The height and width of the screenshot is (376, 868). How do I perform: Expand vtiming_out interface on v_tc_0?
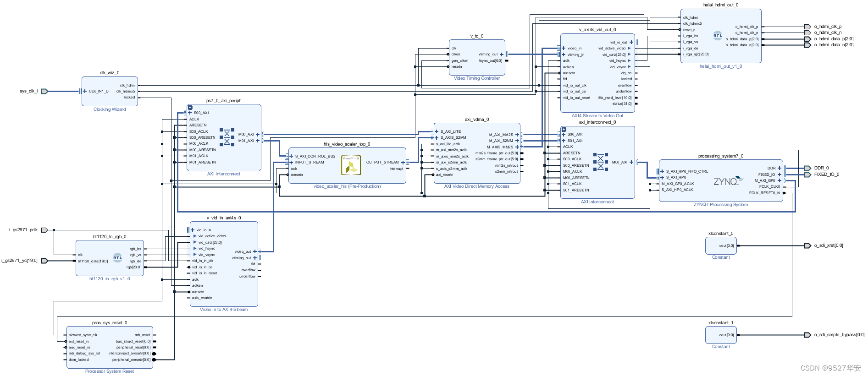[x=502, y=54]
